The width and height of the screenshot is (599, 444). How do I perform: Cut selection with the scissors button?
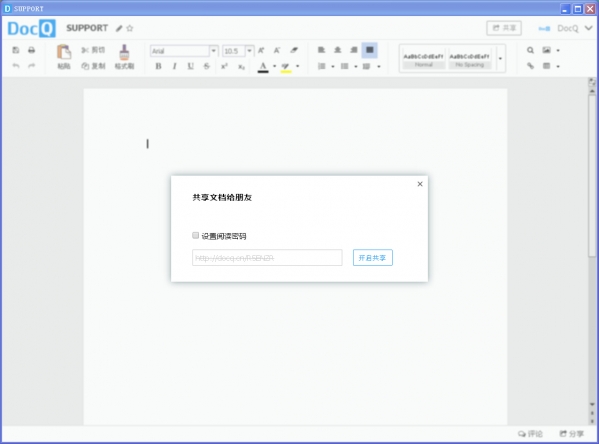tap(93, 50)
